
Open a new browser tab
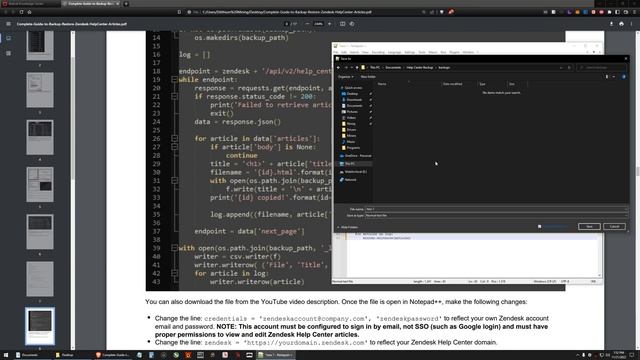[x=126, y=4]
